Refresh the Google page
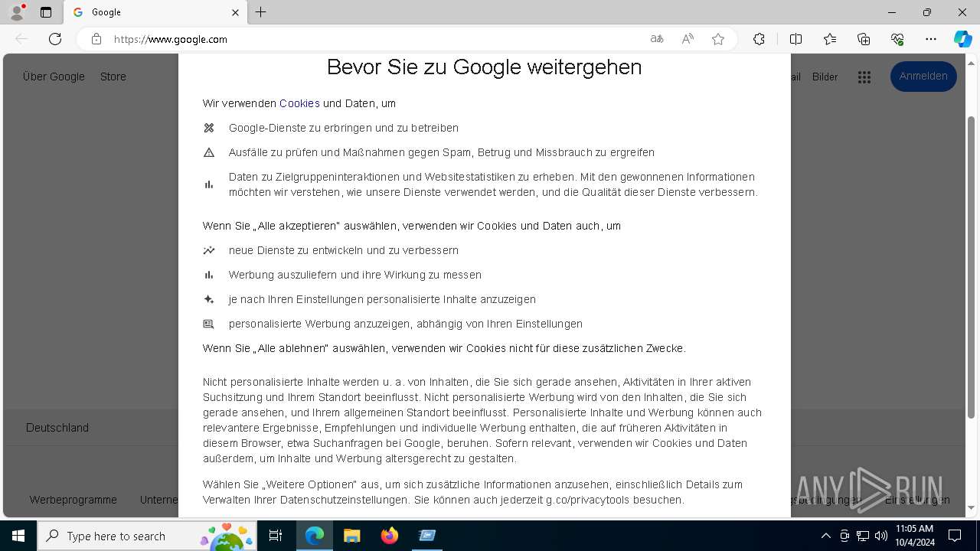The width and height of the screenshot is (980, 551). tap(55, 39)
